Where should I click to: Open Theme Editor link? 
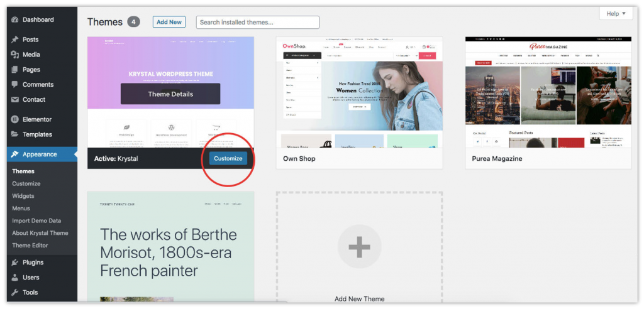(30, 245)
